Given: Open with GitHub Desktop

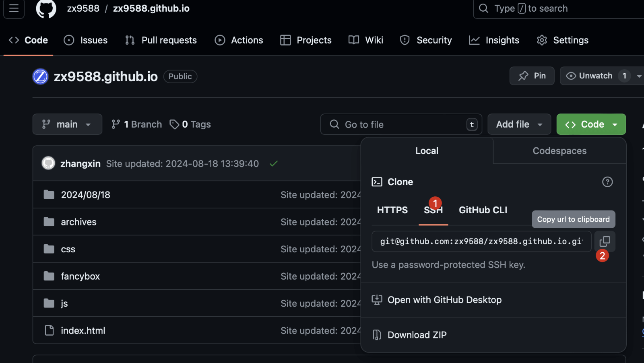Looking at the screenshot, I should click(x=444, y=300).
